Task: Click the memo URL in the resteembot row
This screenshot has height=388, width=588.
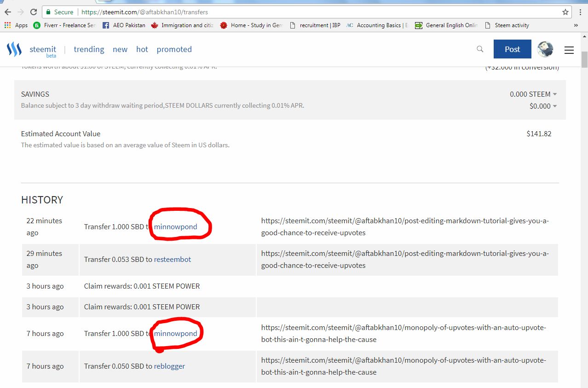Action: [405, 259]
